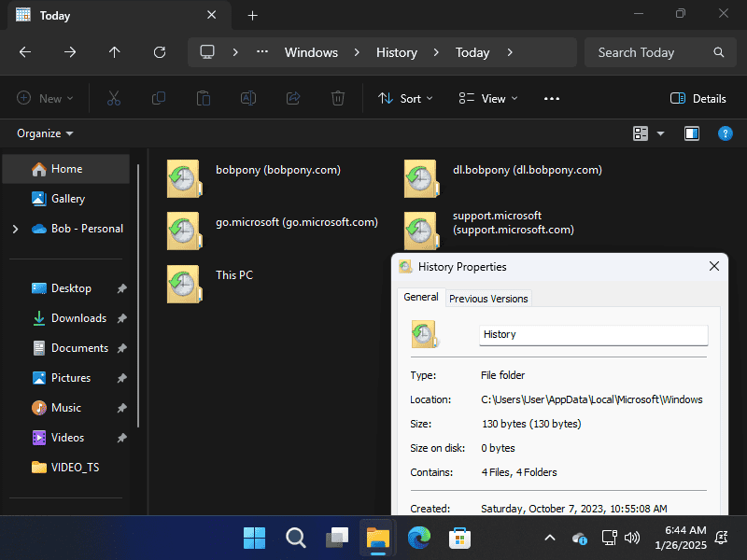Screen dimensions: 747x560
Task: Toggle the Details pane button
Action: click(x=698, y=98)
